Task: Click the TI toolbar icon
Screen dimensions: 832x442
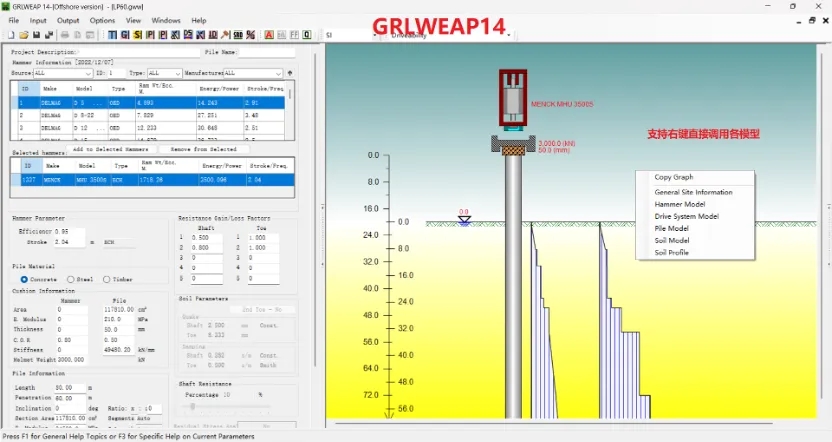Action: click(111, 35)
